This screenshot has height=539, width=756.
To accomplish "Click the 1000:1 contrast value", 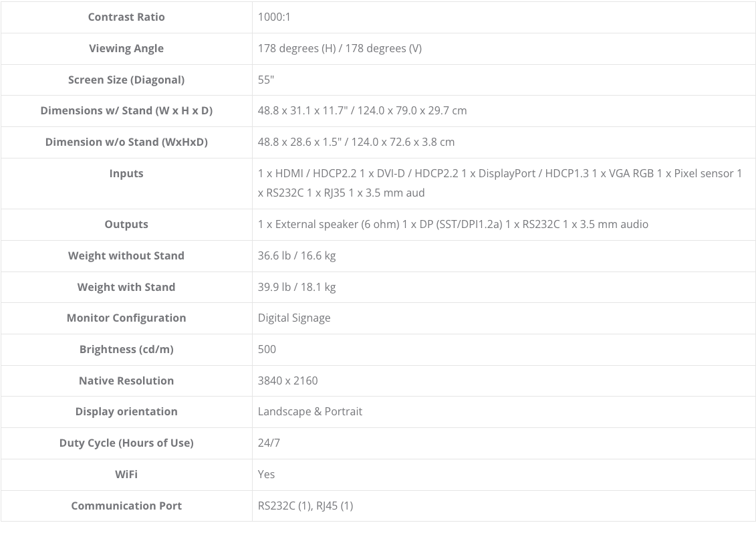I will tap(274, 17).
